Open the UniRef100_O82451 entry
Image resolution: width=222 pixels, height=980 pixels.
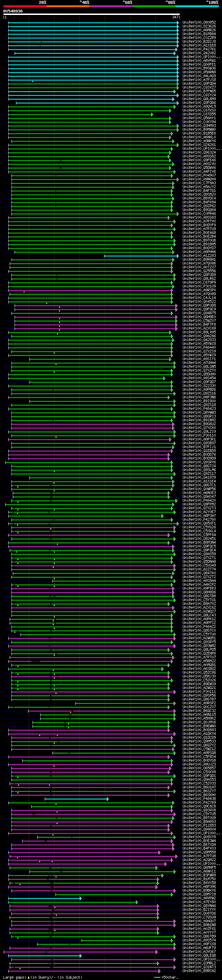click(x=199, y=538)
